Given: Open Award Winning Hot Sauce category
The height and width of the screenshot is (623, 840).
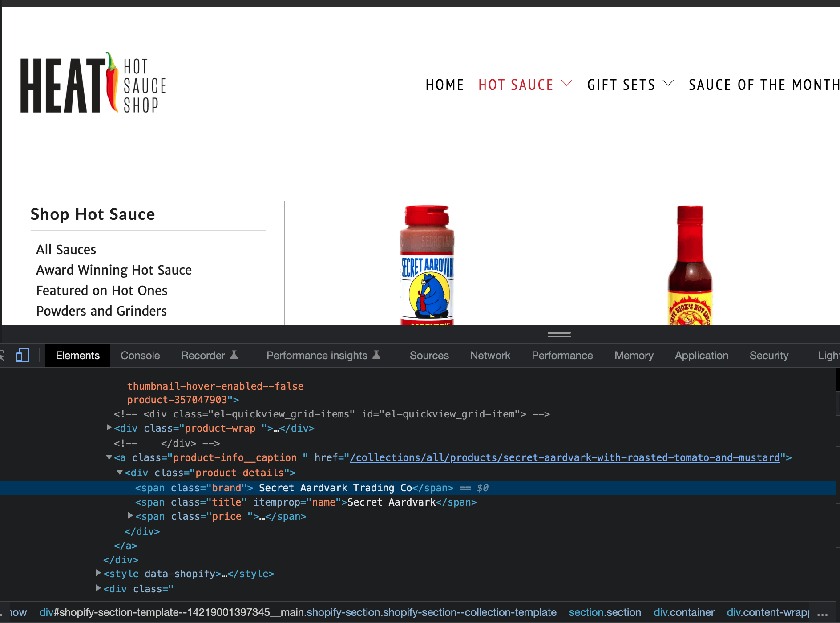Looking at the screenshot, I should (114, 270).
